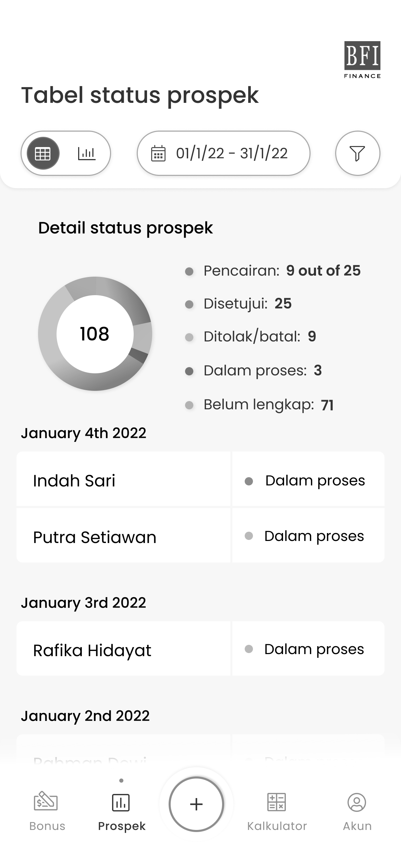Tap the BFI Finance logo
401x868 pixels.
[362, 60]
